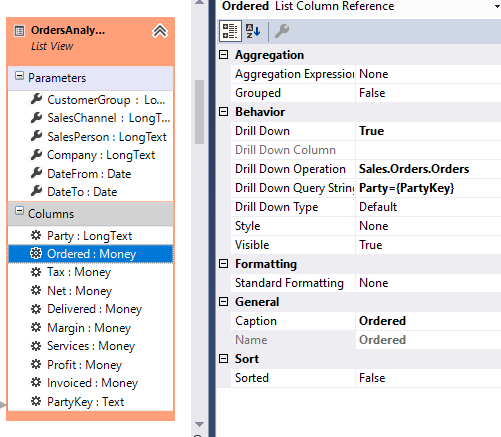The height and width of the screenshot is (437, 501).
Task: Select the 'Services : Money' column
Action: (x=91, y=346)
